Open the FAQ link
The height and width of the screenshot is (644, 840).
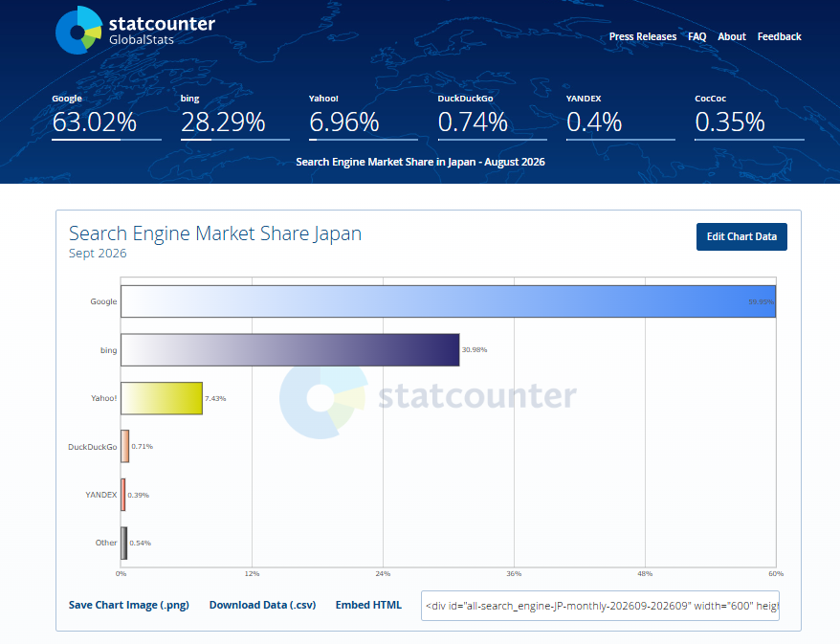click(696, 36)
